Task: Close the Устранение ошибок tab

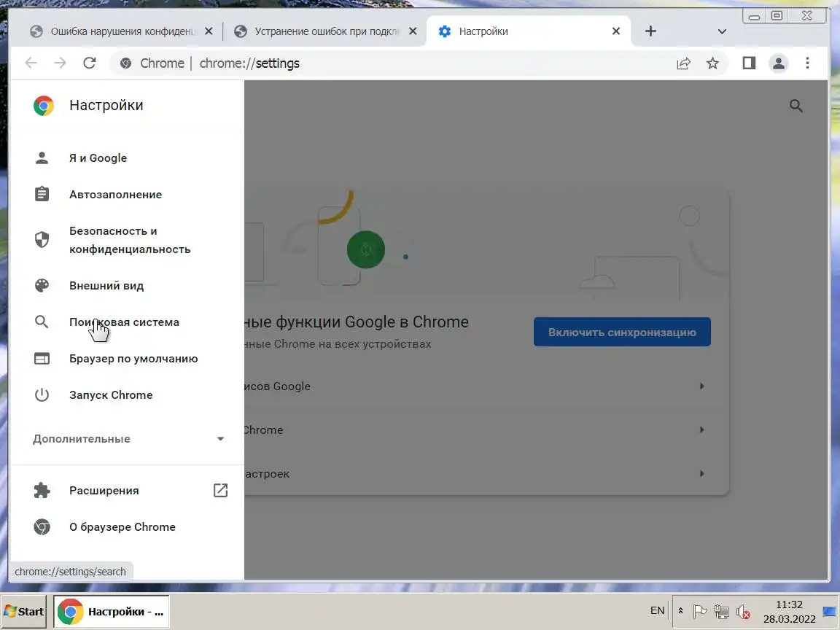Action: [413, 31]
